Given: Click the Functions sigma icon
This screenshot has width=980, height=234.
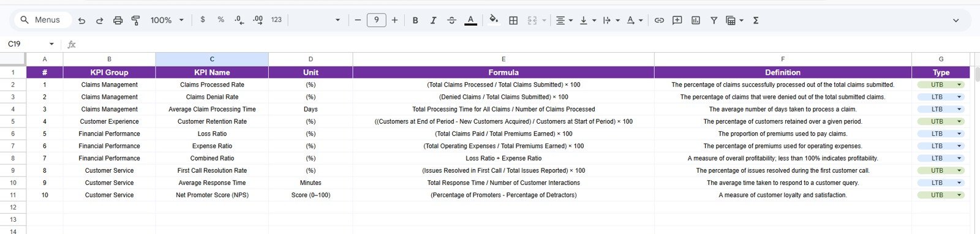Looking at the screenshot, I should click(756, 20).
